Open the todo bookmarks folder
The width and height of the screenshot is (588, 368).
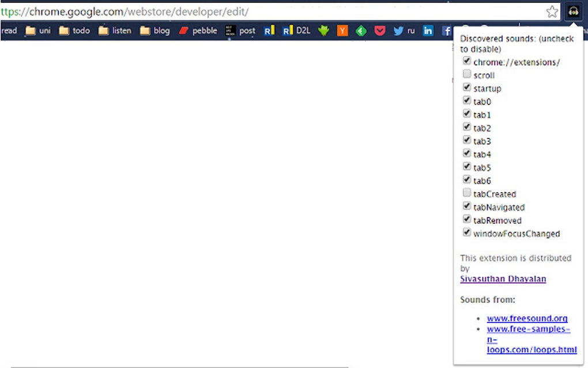[x=74, y=31]
